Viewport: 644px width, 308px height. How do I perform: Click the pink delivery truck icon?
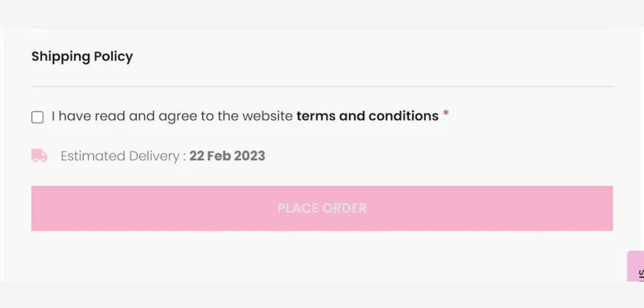39,155
